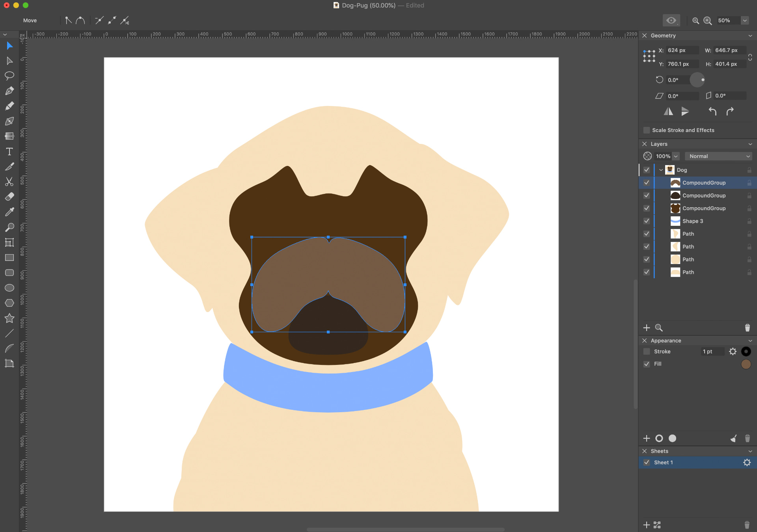The image size is (757, 532).
Task: Choose the Text tool
Action: click(9, 152)
